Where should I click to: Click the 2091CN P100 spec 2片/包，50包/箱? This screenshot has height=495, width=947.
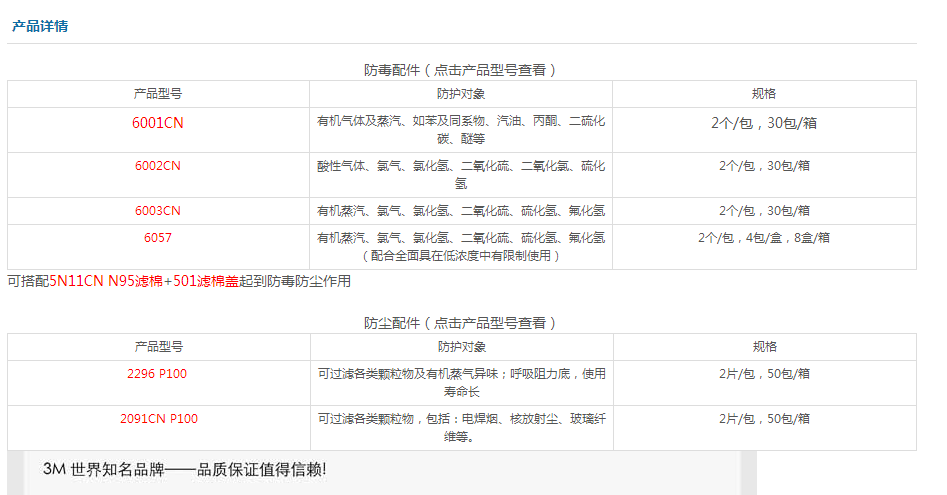tap(764, 419)
